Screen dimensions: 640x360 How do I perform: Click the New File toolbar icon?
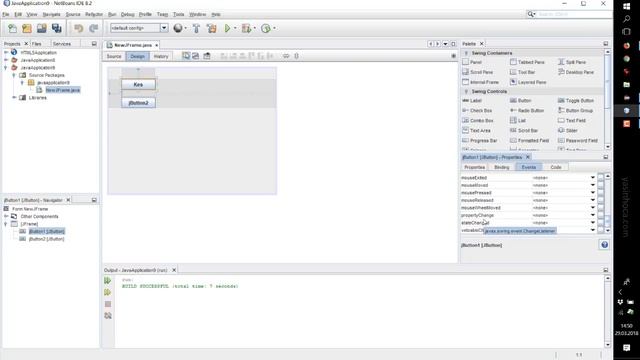(12, 28)
